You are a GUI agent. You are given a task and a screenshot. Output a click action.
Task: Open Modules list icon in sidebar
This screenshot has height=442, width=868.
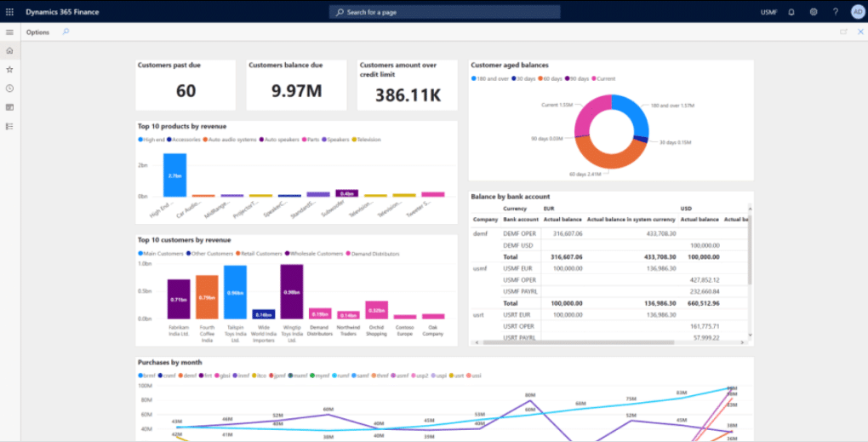tap(9, 126)
